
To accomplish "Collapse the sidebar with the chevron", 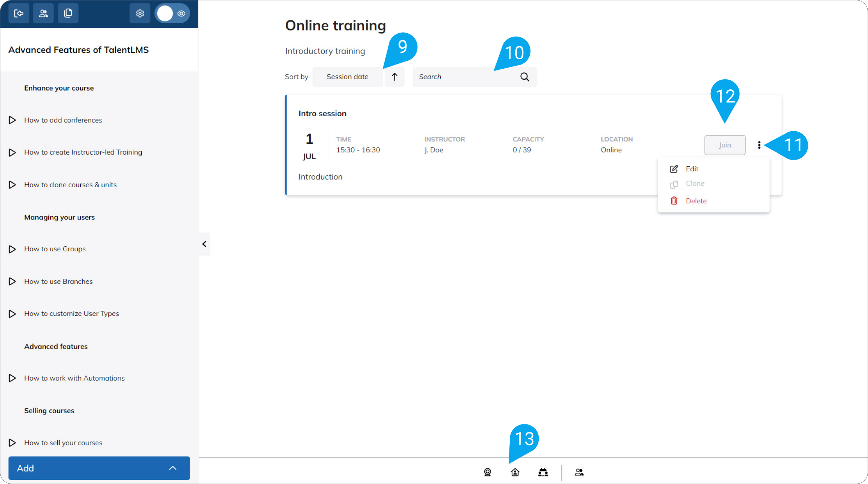I will pos(204,244).
